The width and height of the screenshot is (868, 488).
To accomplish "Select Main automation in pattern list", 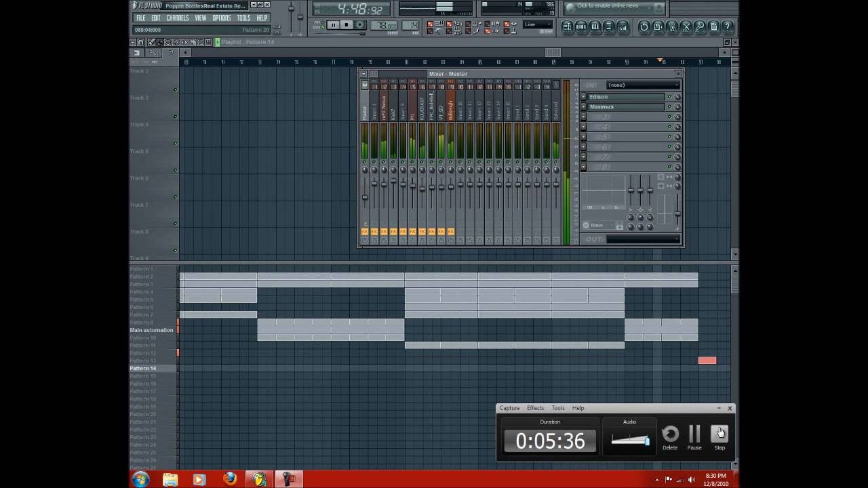I will [x=152, y=330].
